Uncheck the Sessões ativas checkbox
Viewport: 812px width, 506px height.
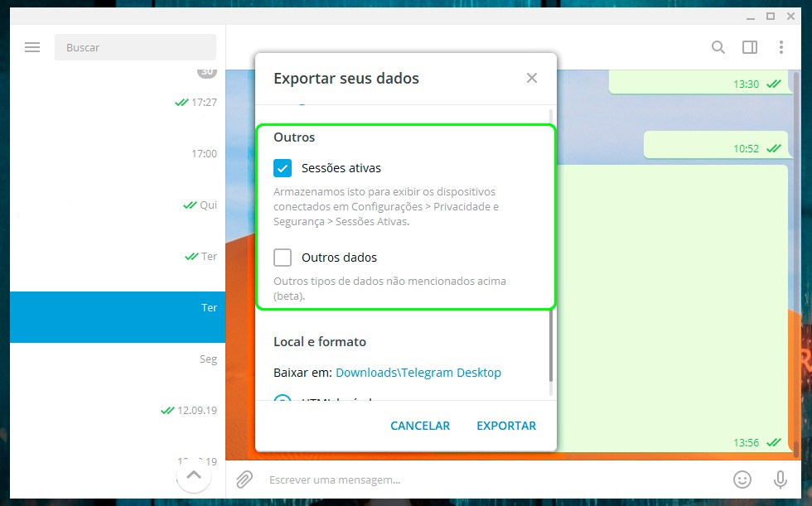pyautogui.click(x=283, y=168)
